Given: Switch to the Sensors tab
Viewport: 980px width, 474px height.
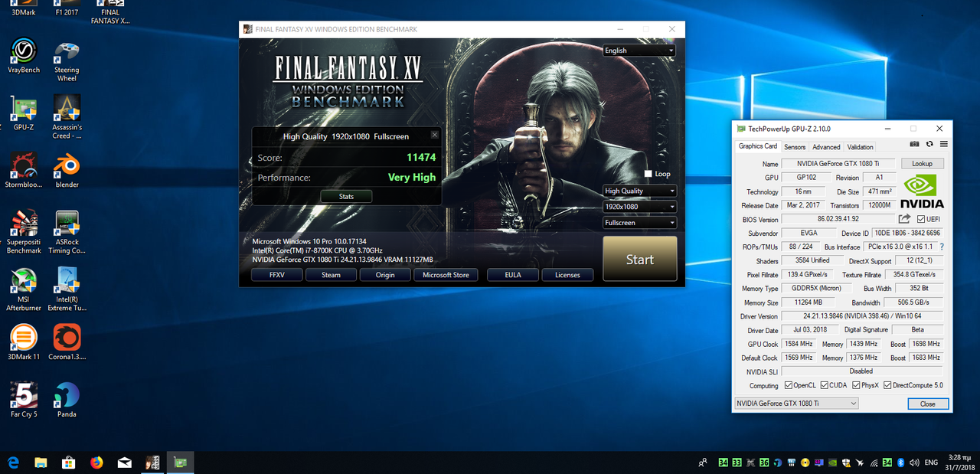Looking at the screenshot, I should 795,147.
